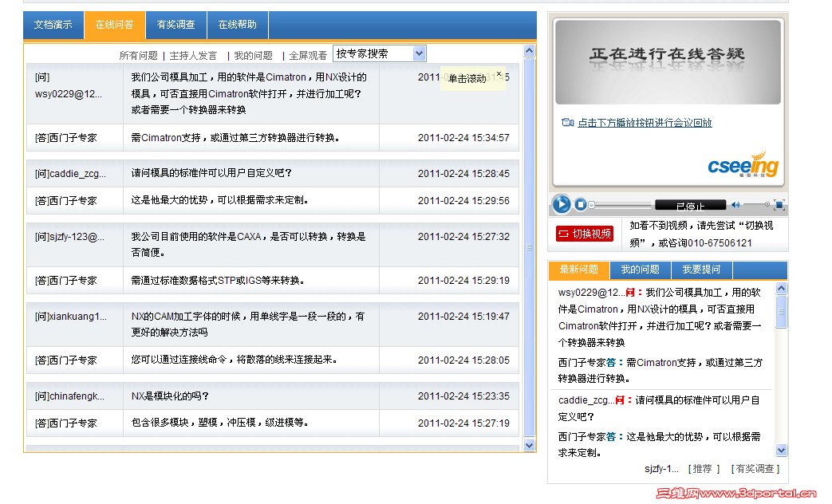Select the 我要提问 tab
Viewport: 832px width, 504px height.
click(x=701, y=270)
